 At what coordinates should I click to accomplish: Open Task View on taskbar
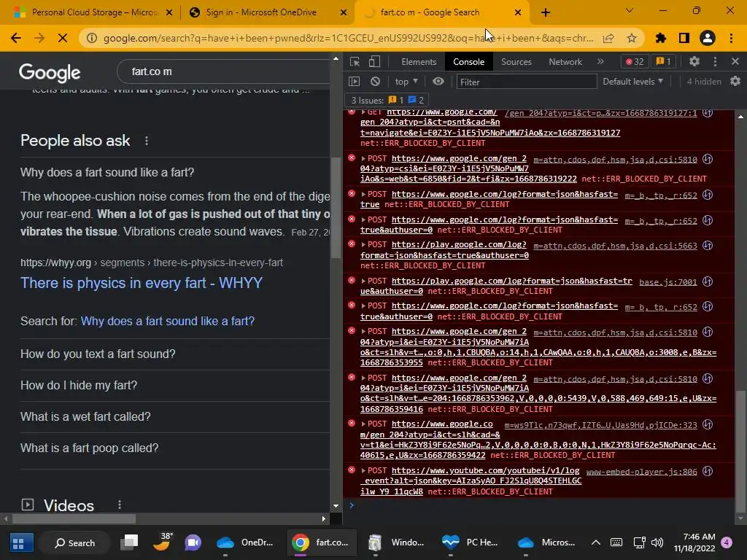[129, 542]
